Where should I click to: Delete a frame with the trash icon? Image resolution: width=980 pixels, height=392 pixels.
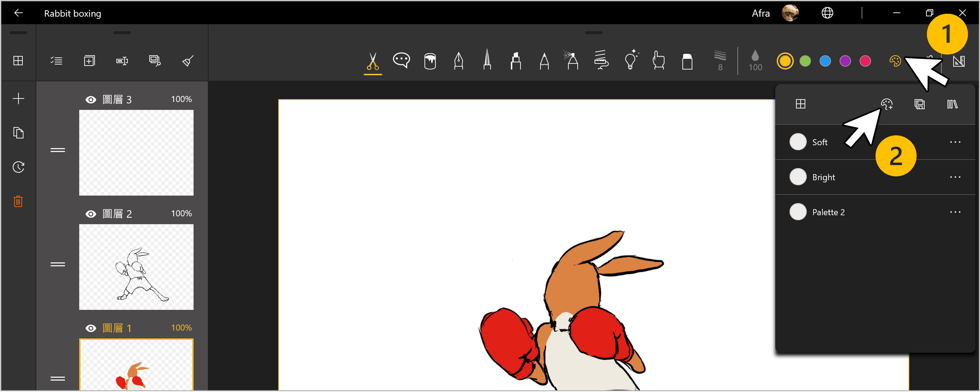tap(18, 201)
